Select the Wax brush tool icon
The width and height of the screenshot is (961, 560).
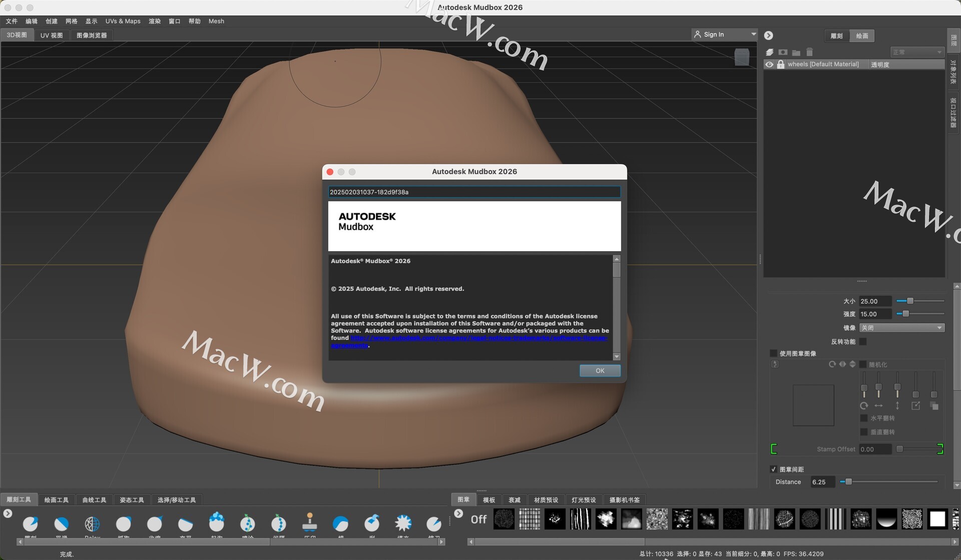click(341, 523)
